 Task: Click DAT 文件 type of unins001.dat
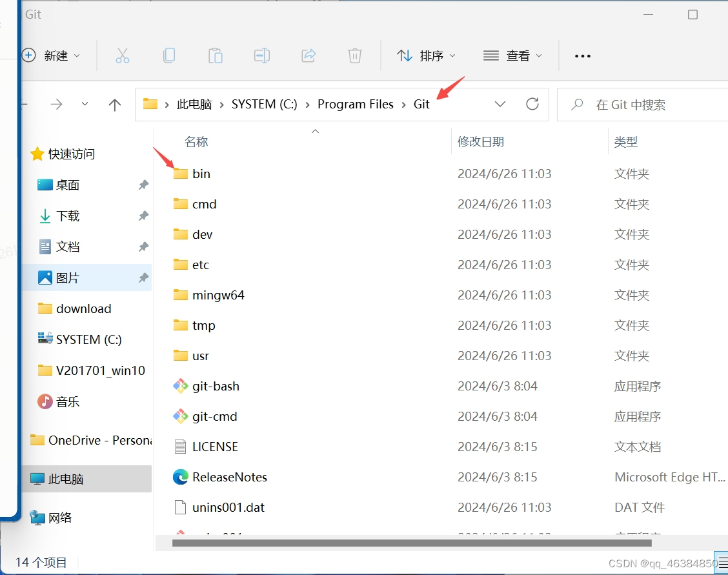(x=640, y=508)
